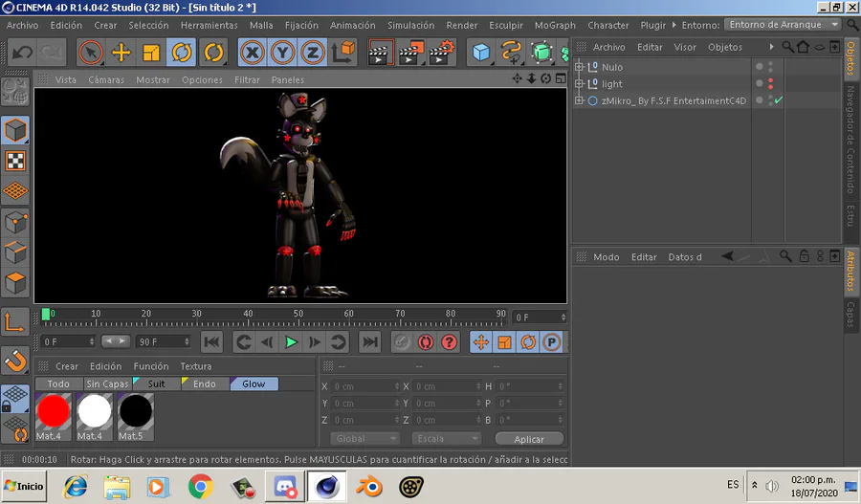Screen dimensions: 861x504
Task: Toggle the Y axis lock
Action: click(x=282, y=53)
